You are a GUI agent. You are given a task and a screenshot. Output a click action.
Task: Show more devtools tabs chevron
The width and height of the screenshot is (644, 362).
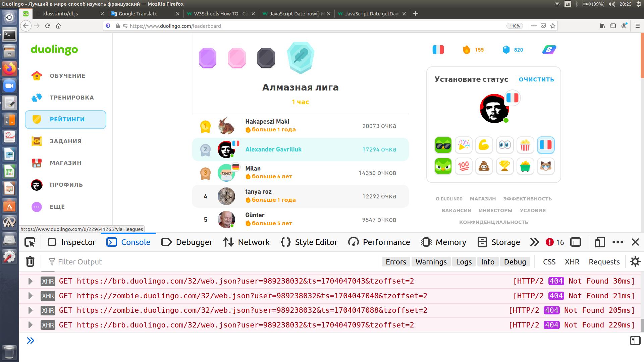pos(534,242)
